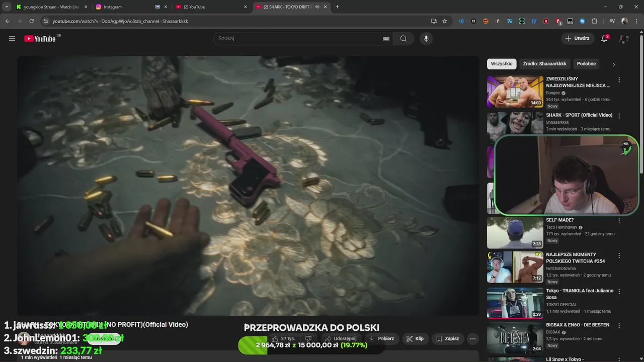Click the green BTA extension icon
This screenshot has width=644, height=362.
pyautogui.click(x=522, y=21)
